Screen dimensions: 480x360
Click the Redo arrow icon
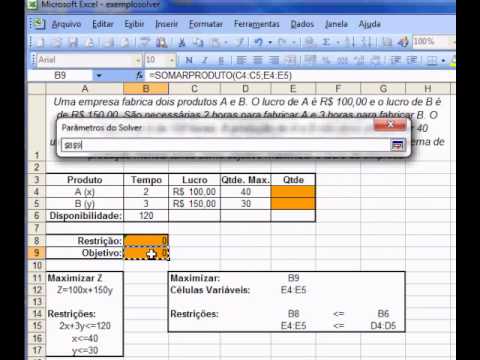pyautogui.click(x=283, y=42)
